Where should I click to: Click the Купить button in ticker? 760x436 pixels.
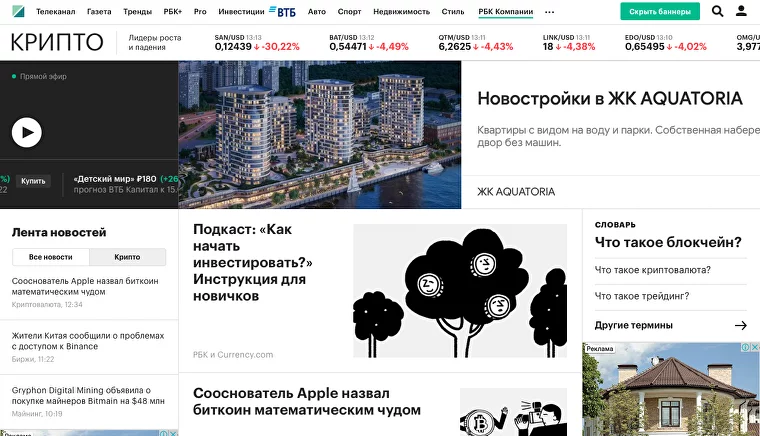pos(33,181)
